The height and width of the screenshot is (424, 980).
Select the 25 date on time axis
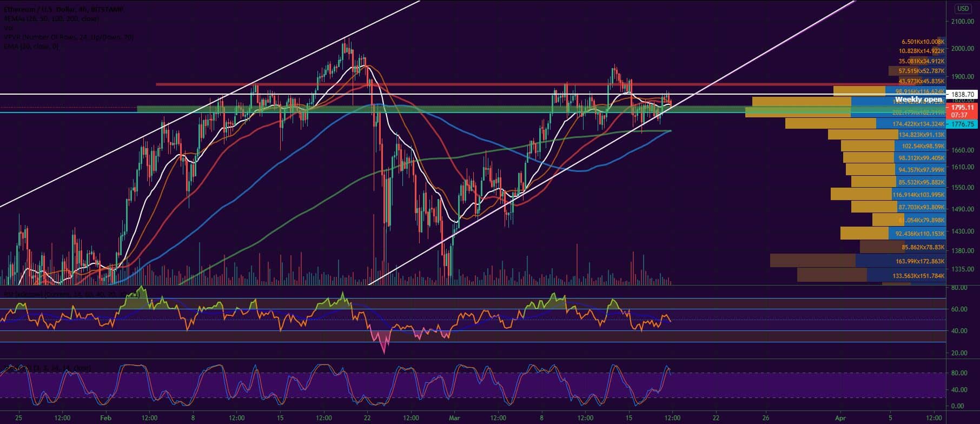coord(19,418)
